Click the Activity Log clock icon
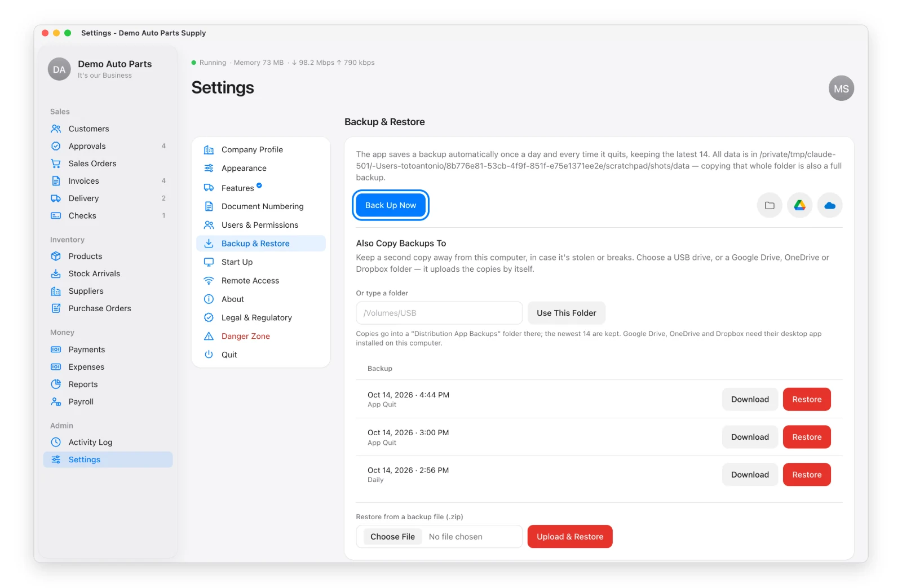Viewport: 902px width, 588px height. (56, 442)
